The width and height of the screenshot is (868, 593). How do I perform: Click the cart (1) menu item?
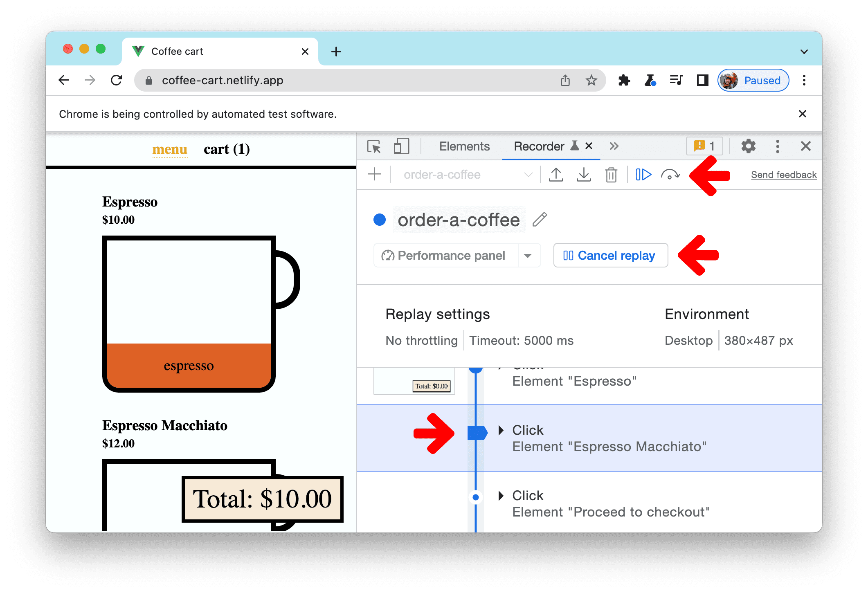228,149
